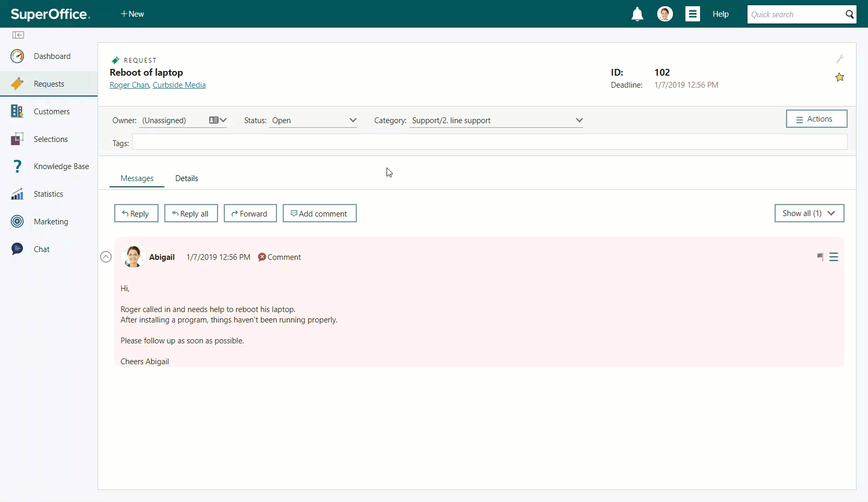Click the Reboot of laptop title
This screenshot has width=868, height=502.
pos(146,73)
